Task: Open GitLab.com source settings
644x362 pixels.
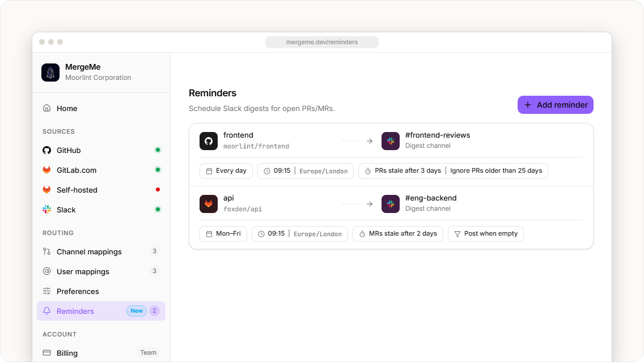Action: (x=101, y=170)
